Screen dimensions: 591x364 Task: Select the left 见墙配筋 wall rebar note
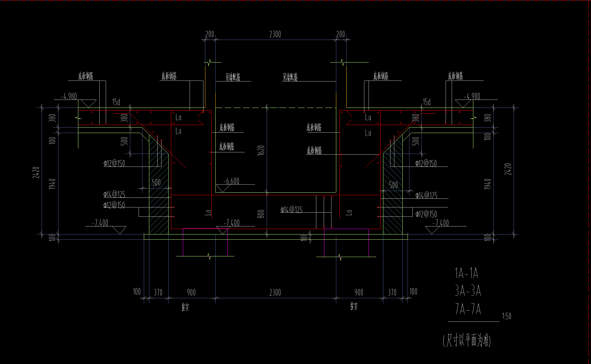(233, 77)
